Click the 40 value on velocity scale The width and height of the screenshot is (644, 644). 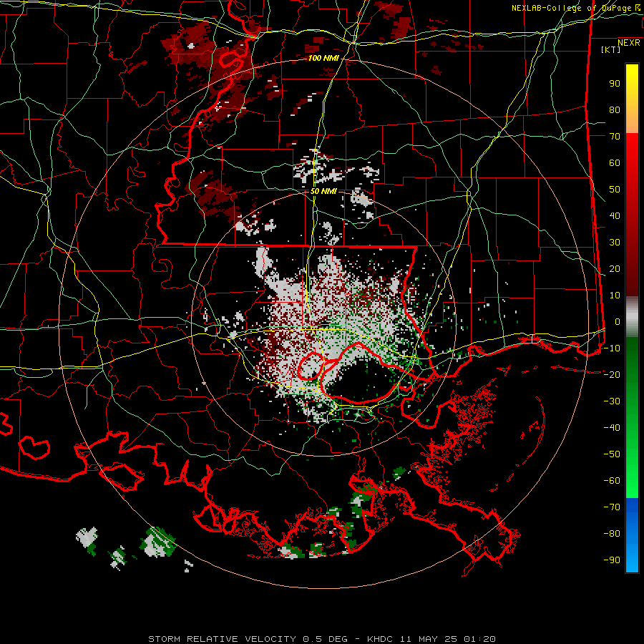(x=615, y=216)
